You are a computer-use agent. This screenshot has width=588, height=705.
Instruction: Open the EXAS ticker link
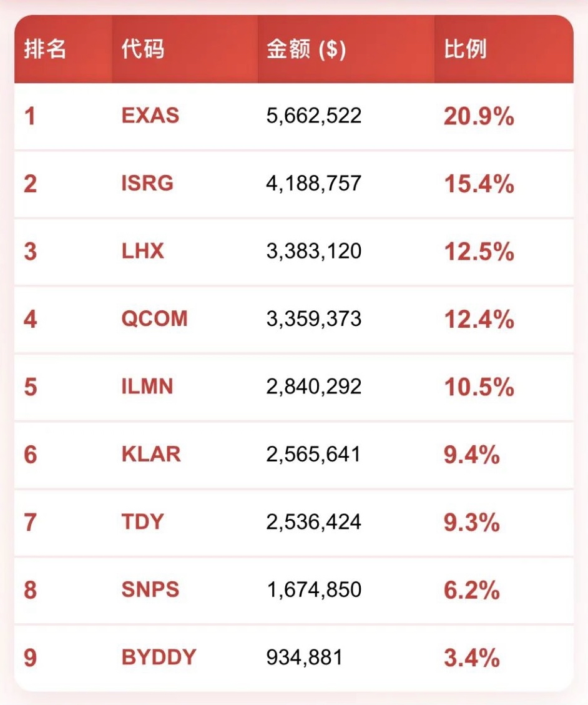[150, 116]
